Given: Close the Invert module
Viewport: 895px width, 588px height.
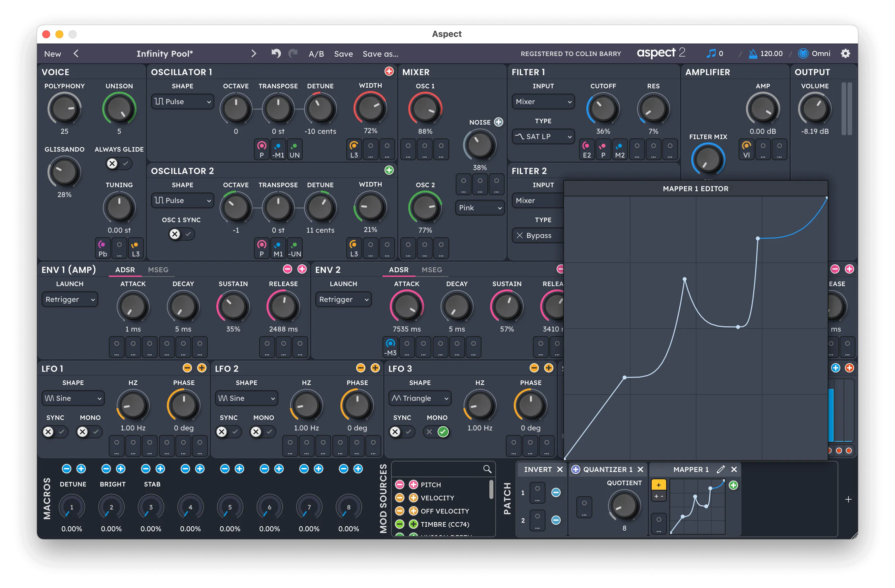Looking at the screenshot, I should pyautogui.click(x=560, y=469).
